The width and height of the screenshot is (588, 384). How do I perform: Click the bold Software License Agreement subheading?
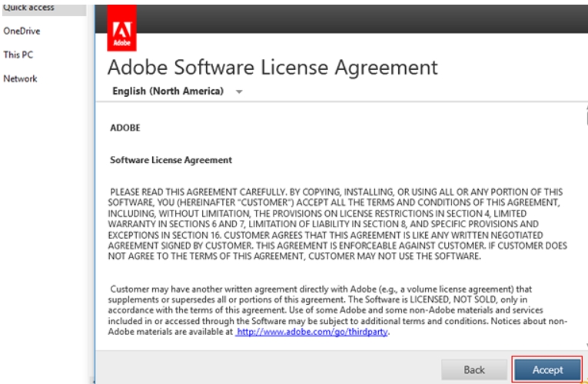tap(171, 161)
